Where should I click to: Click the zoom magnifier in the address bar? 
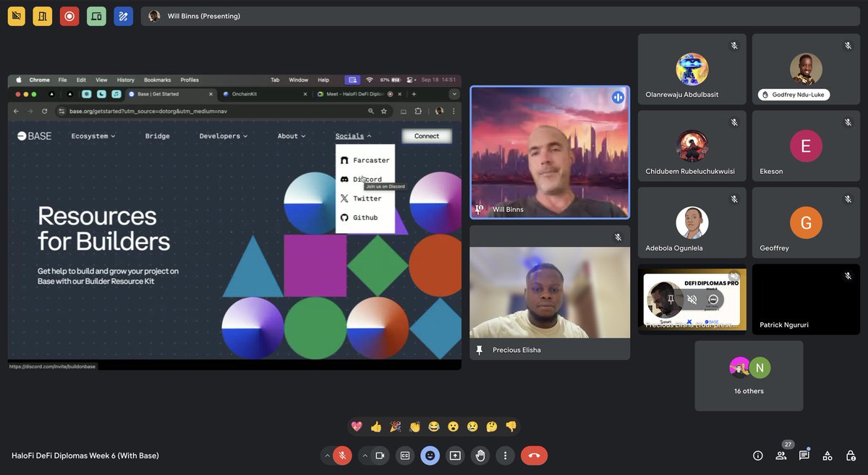click(371, 112)
